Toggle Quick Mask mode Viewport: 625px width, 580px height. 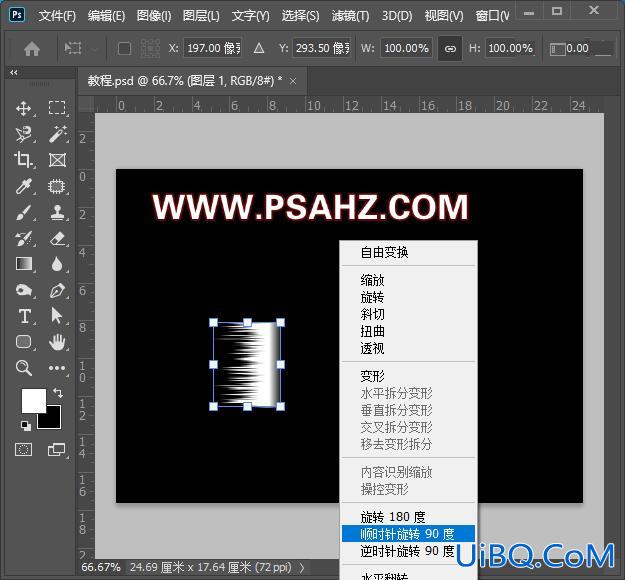pos(24,450)
